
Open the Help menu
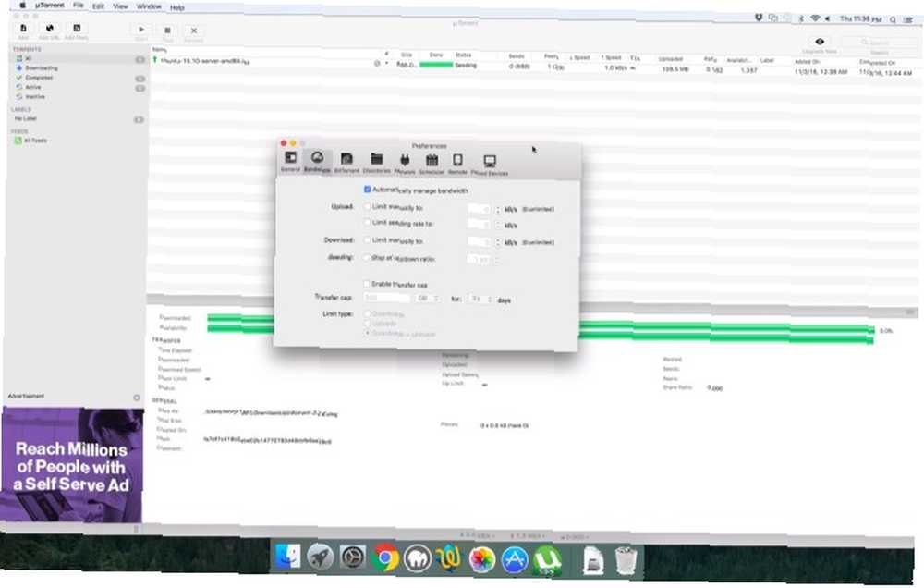[177, 7]
